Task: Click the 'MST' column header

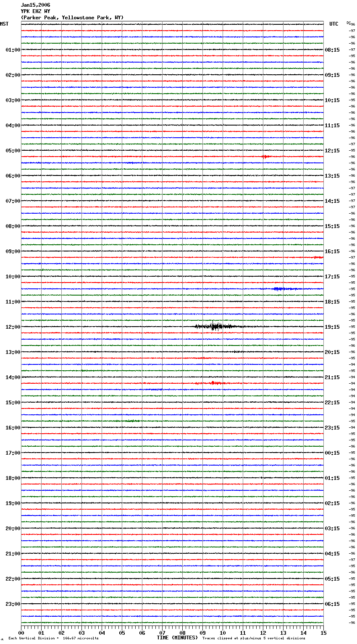Action: 4,24
